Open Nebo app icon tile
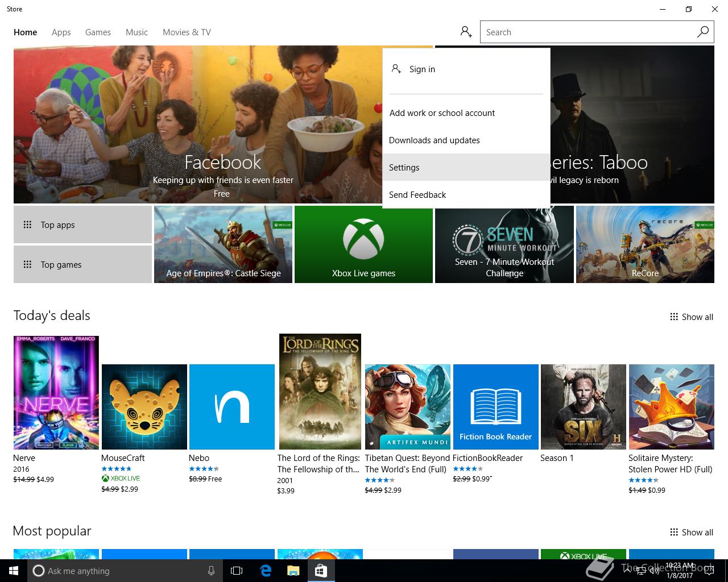Viewport: 728px width, 582px height. click(x=232, y=407)
